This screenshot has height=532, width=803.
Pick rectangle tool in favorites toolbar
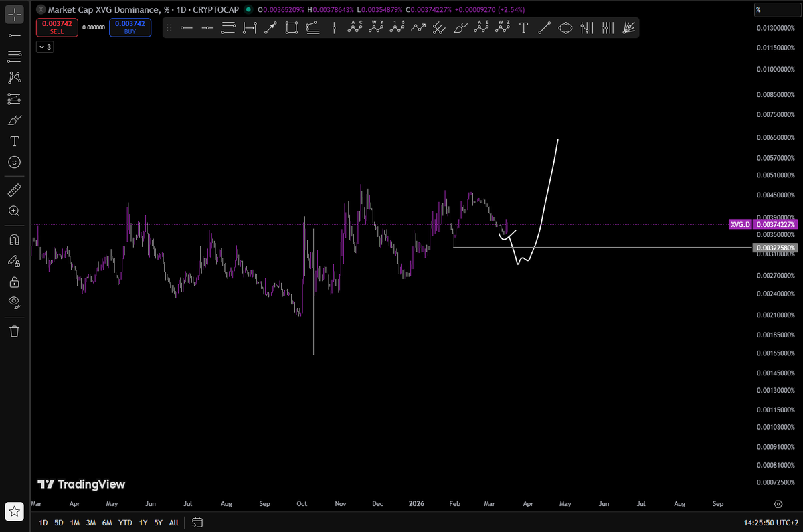point(292,28)
